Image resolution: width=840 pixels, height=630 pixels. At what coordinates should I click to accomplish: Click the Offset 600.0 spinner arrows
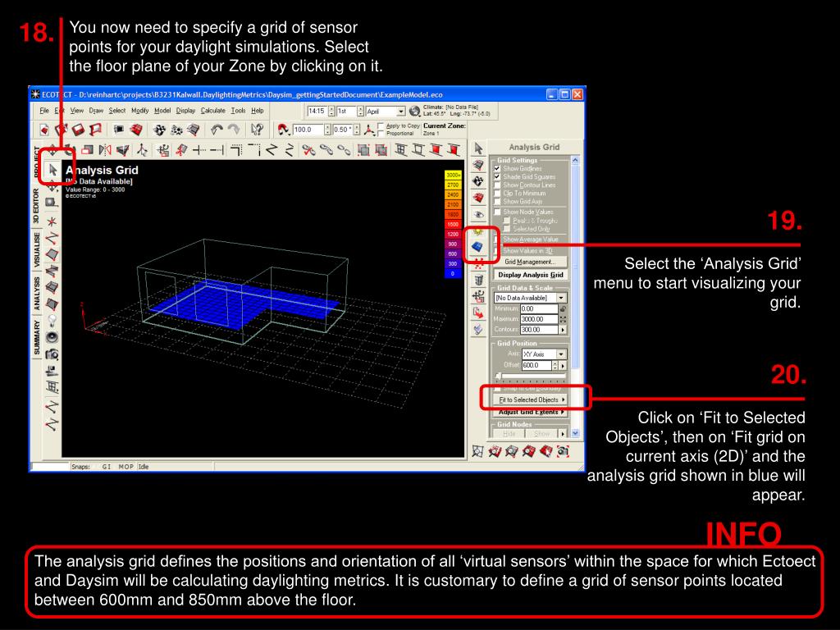pos(555,365)
